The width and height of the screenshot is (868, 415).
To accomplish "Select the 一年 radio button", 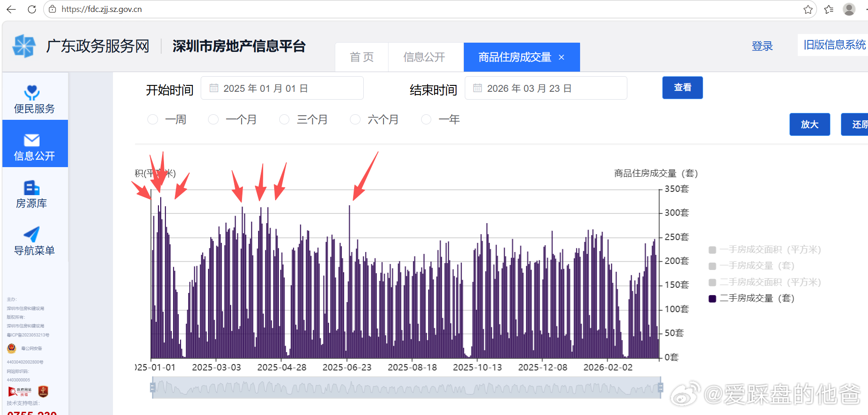I will click(426, 119).
